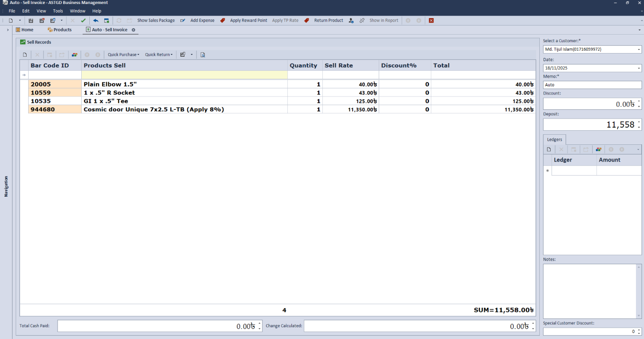644x339 pixels.
Task: Click the colorful columns icon in Ledgers toolbar
Action: click(x=599, y=150)
